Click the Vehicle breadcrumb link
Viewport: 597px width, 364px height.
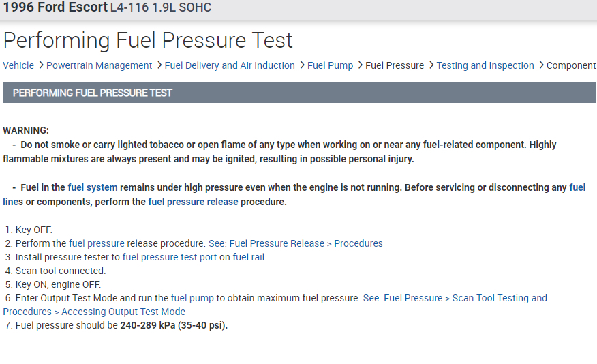click(x=18, y=65)
